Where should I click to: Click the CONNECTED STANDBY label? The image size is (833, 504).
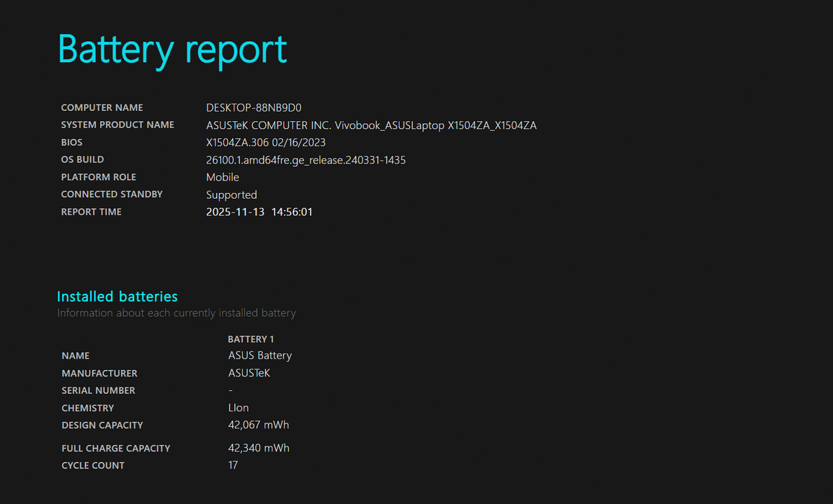pyautogui.click(x=112, y=194)
